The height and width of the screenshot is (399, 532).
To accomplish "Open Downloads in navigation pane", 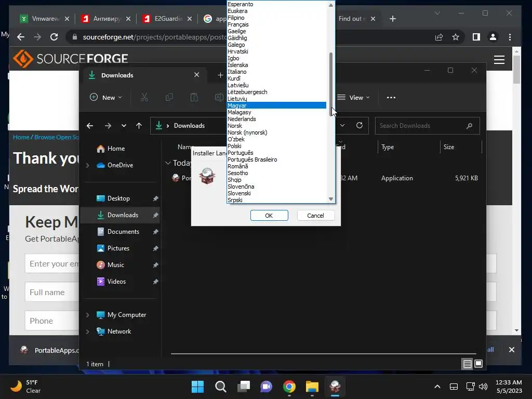I will pos(120,215).
